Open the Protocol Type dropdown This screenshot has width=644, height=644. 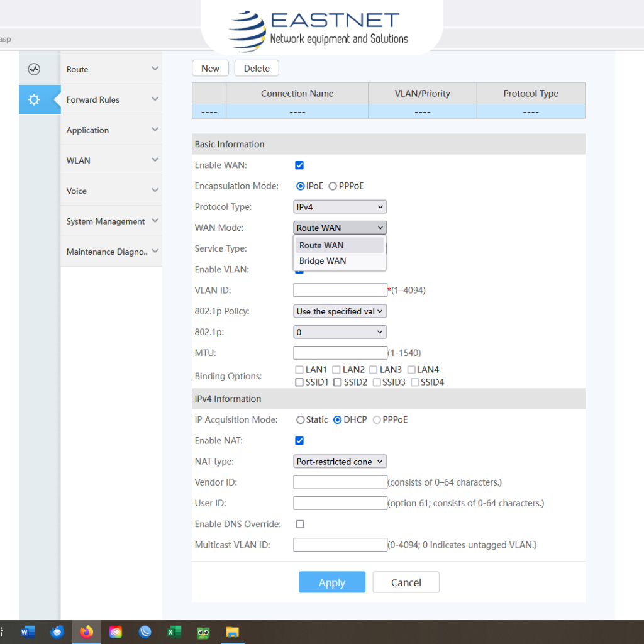[340, 207]
